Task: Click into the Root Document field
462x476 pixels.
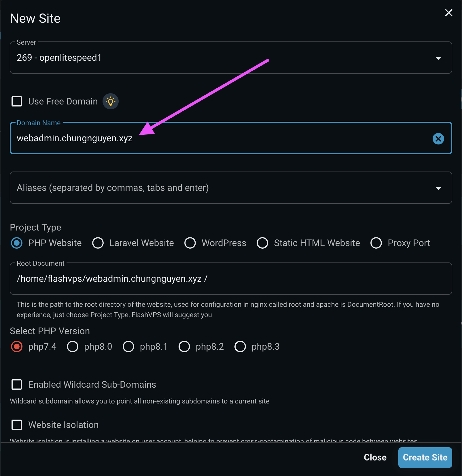Action: click(230, 279)
